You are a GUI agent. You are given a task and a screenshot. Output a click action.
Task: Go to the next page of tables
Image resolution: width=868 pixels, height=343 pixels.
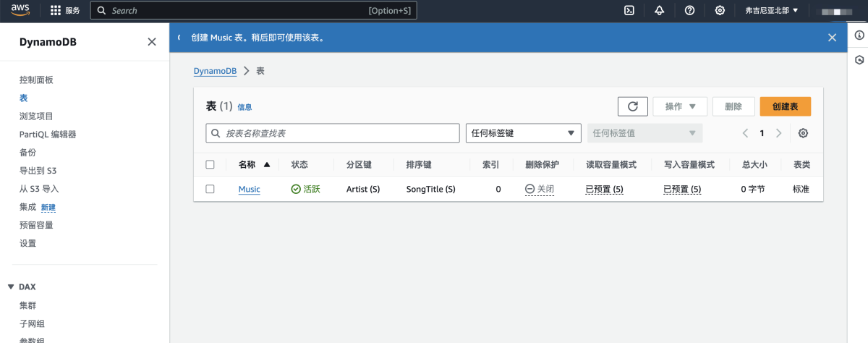pos(779,133)
